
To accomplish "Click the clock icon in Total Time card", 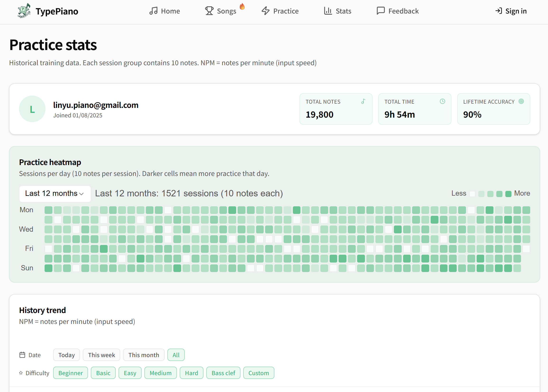I will pos(442,101).
